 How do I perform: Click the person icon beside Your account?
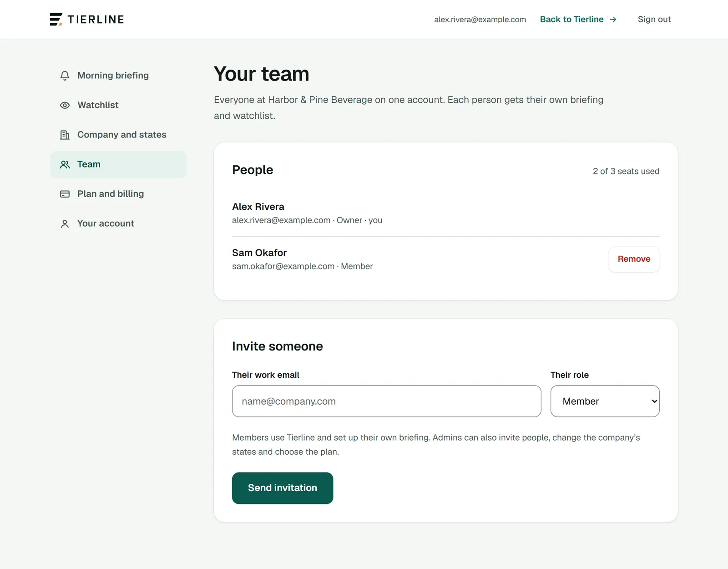coord(65,224)
